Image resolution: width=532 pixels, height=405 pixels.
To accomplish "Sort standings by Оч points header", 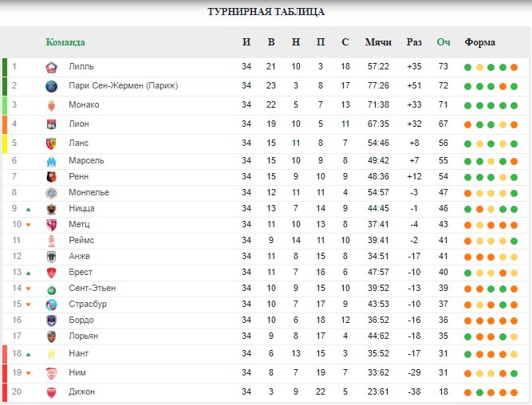I will click(x=443, y=42).
